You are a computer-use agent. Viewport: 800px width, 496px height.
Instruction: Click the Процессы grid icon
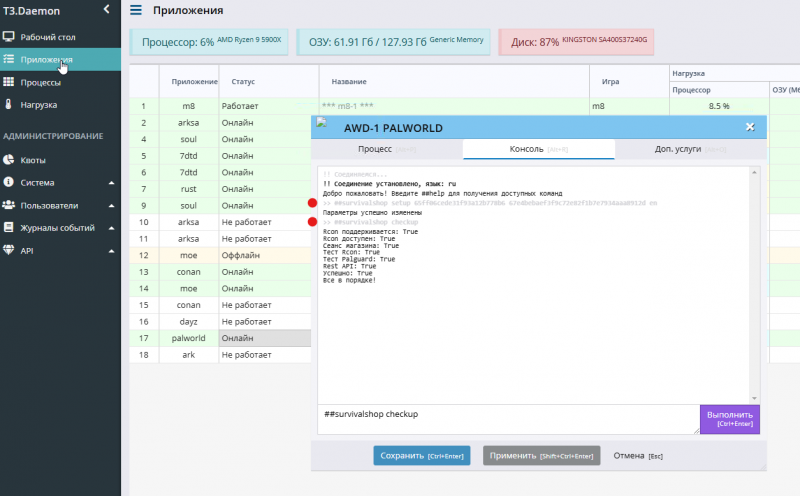pyautogui.click(x=8, y=82)
